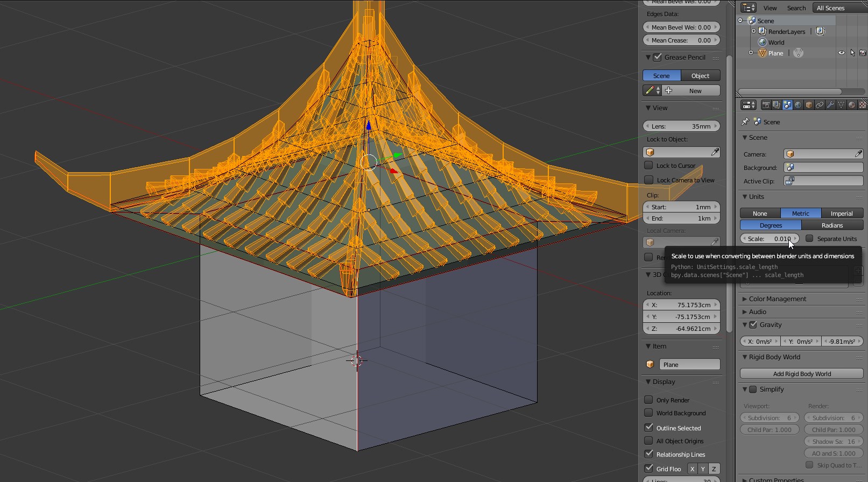
Task: Toggle the Gravity checkbox
Action: click(x=753, y=324)
